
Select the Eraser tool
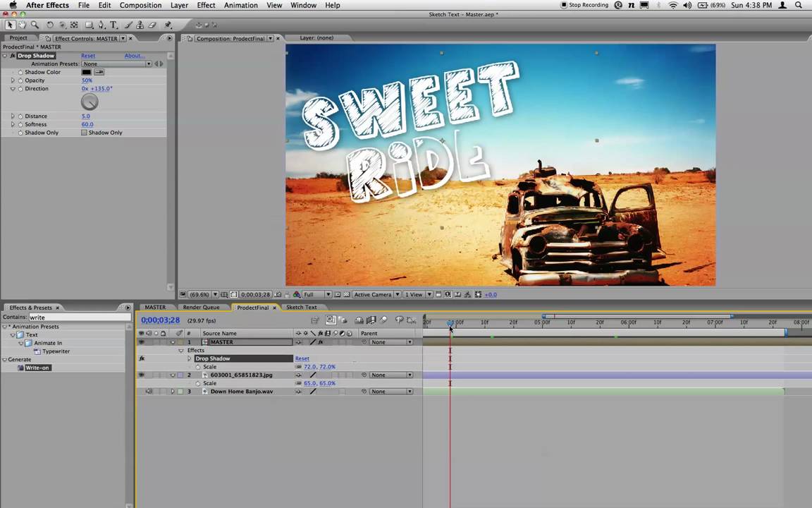point(152,25)
